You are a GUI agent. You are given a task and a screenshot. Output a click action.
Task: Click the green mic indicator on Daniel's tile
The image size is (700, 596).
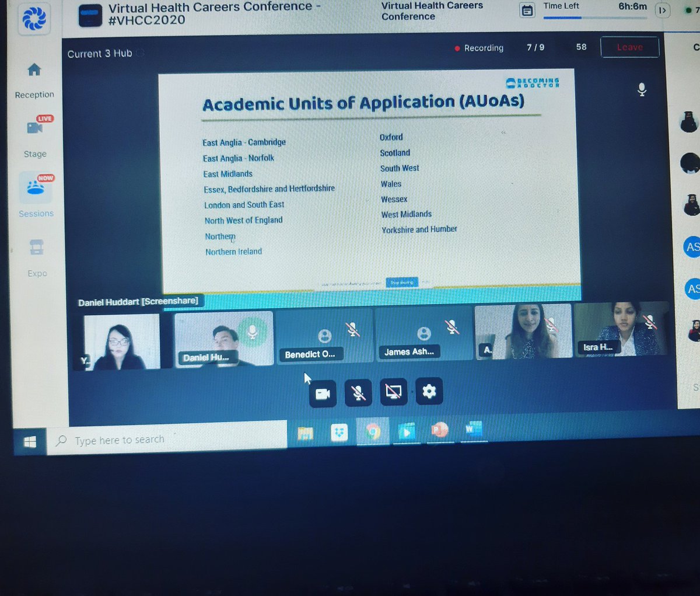(x=253, y=332)
